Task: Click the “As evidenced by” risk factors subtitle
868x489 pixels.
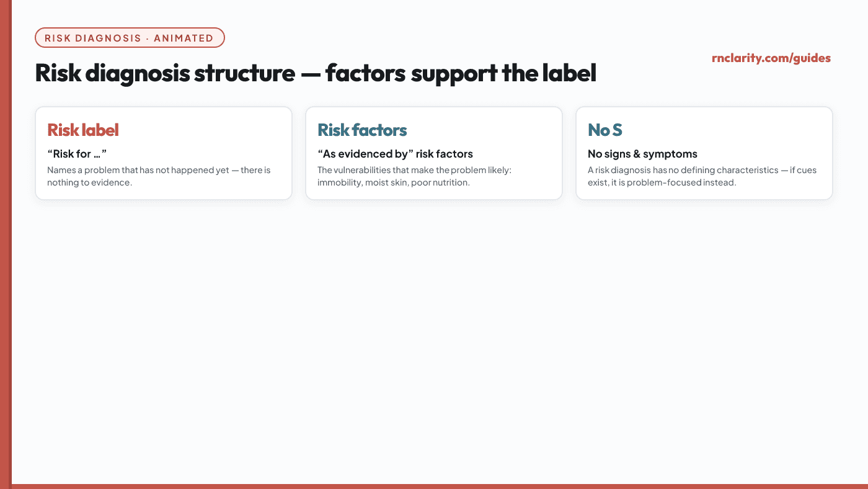Action: [395, 154]
